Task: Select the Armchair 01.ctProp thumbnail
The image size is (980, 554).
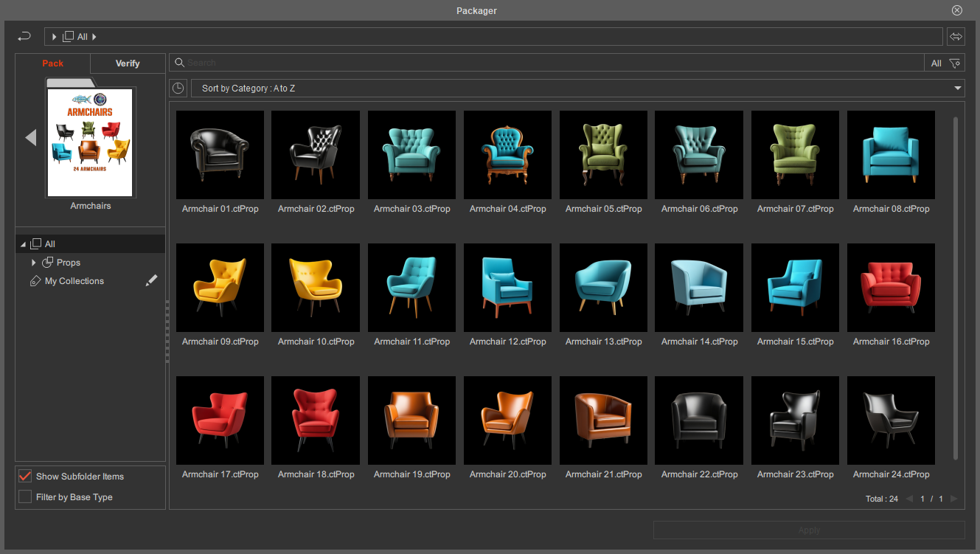Action: pyautogui.click(x=220, y=155)
